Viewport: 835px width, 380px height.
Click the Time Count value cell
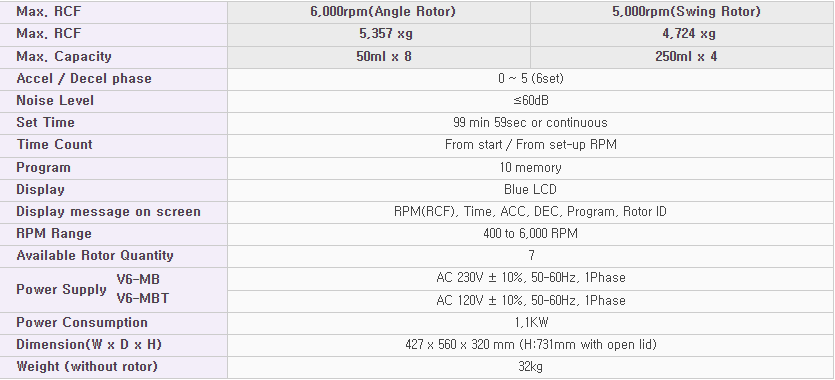(531, 145)
